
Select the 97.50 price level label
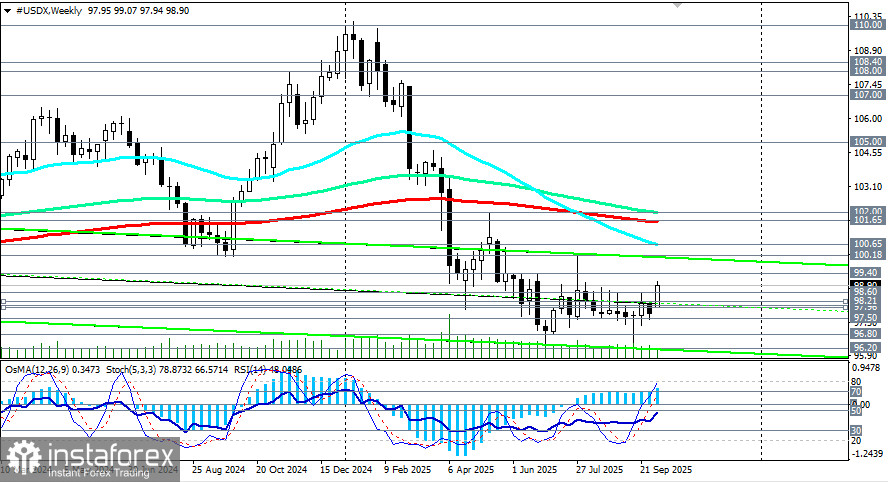pyautogui.click(x=868, y=318)
